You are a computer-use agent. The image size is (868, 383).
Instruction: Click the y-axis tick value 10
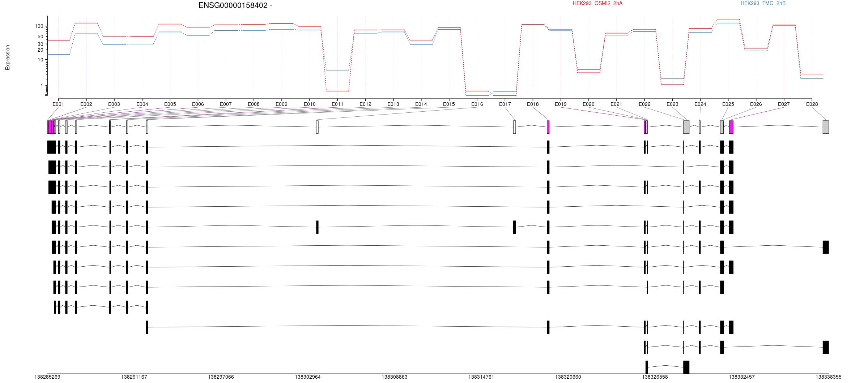point(40,60)
